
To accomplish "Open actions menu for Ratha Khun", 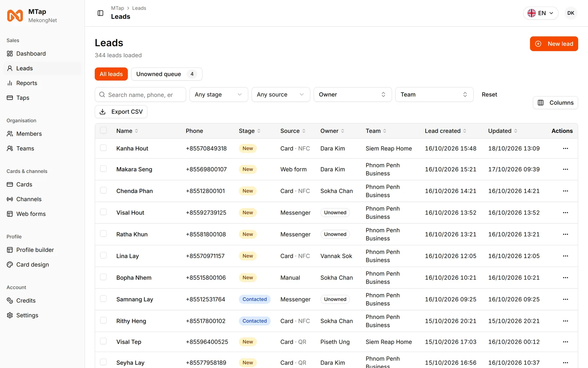I will click(x=565, y=234).
